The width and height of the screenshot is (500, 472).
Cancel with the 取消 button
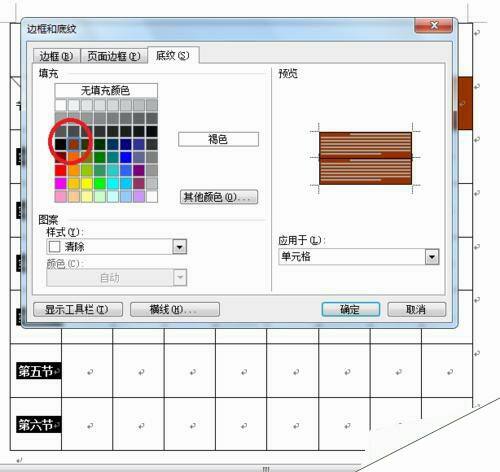pyautogui.click(x=416, y=310)
